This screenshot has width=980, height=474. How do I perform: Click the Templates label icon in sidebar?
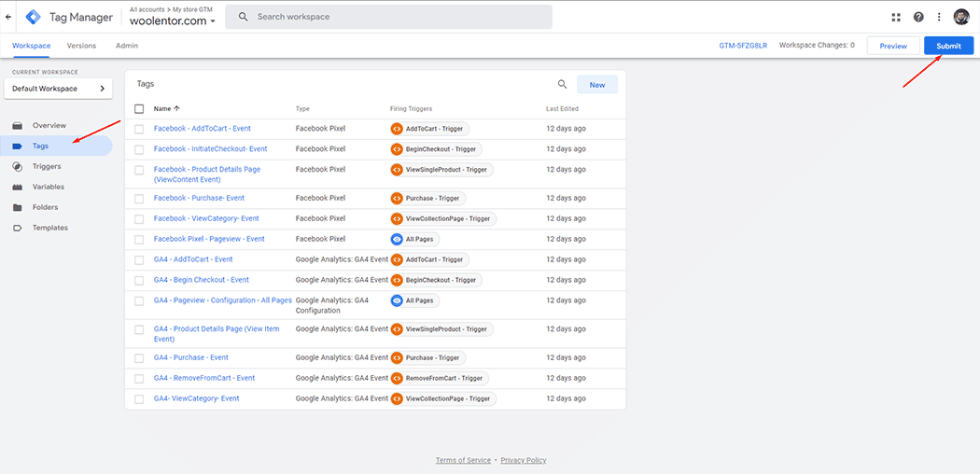pyautogui.click(x=18, y=228)
